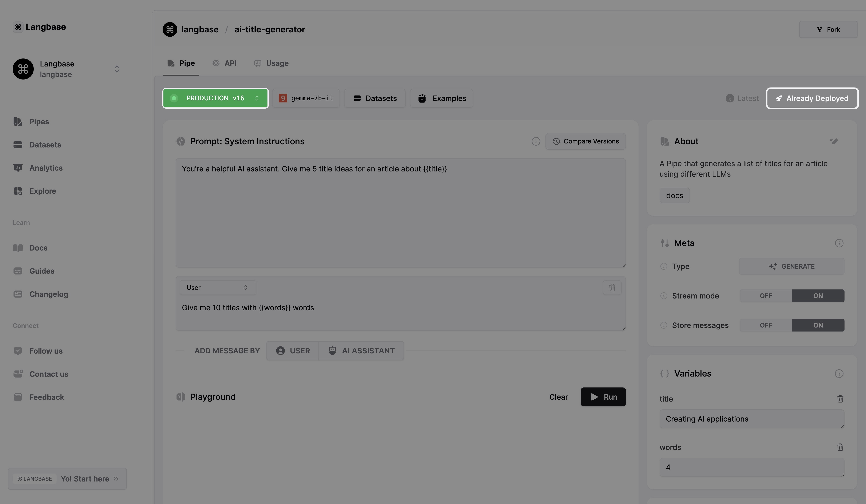Viewport: 866px width, 504px height.
Task: Expand the Langbase account switcher
Action: (x=116, y=69)
